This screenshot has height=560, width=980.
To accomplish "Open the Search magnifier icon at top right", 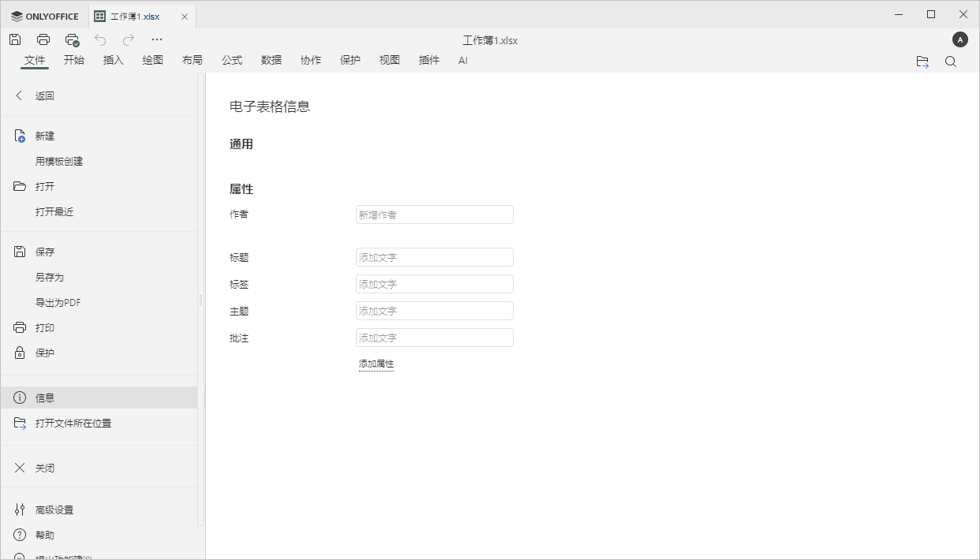I will (x=951, y=61).
